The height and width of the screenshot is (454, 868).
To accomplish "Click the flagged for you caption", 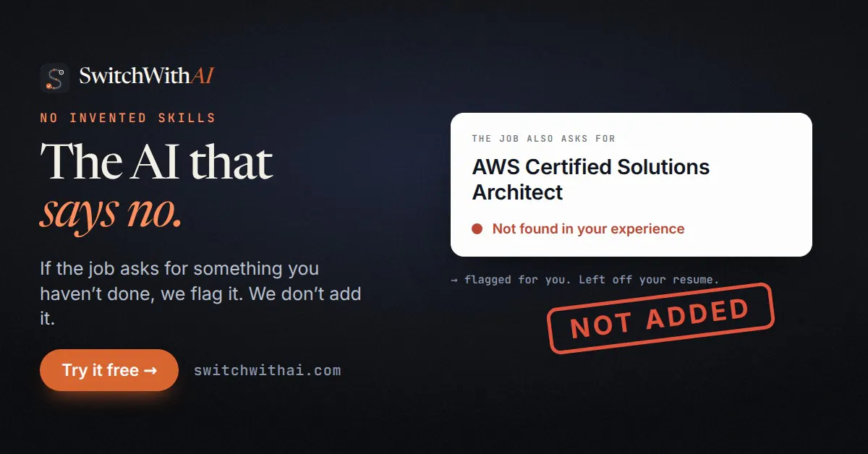I will click(x=584, y=280).
